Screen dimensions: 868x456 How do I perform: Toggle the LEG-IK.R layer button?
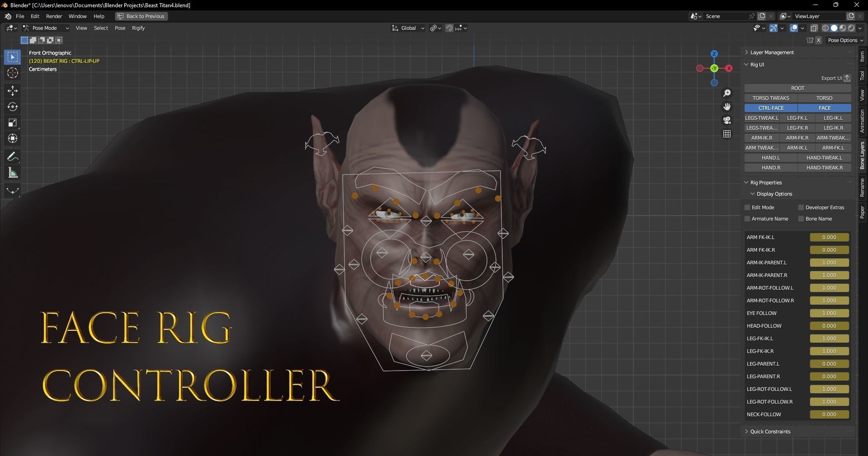pos(834,128)
